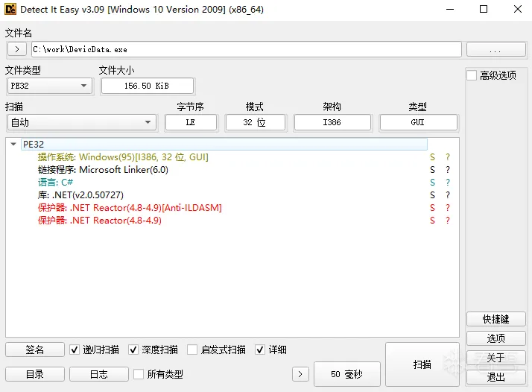
Task: Select the .NET Reactor [Anti-ILDASM] row
Action: click(130, 208)
